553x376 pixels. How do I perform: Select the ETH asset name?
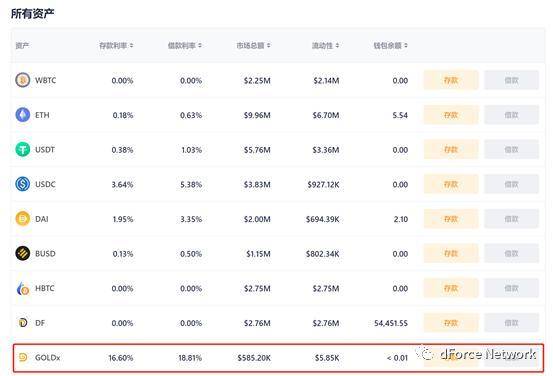pos(42,115)
